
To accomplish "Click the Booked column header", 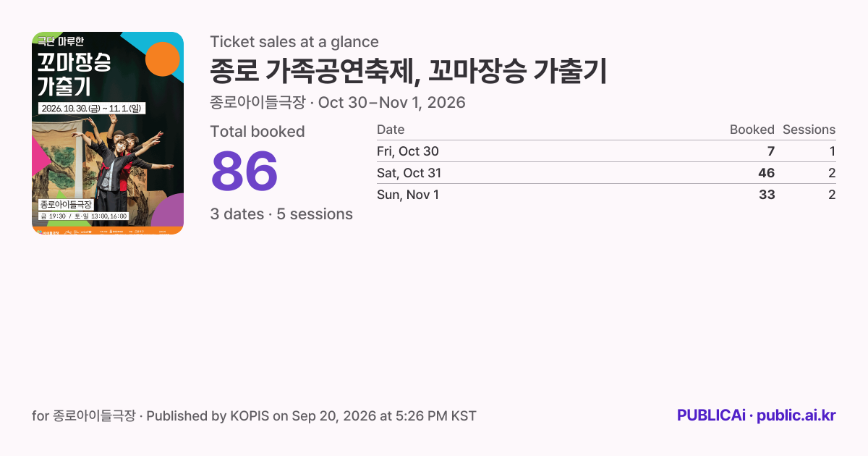I will point(752,130).
